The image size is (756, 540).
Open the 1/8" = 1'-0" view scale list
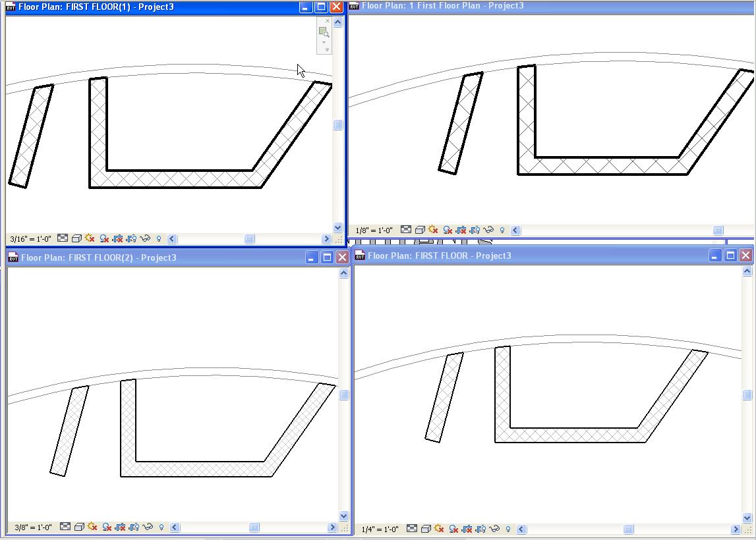pyautogui.click(x=374, y=230)
